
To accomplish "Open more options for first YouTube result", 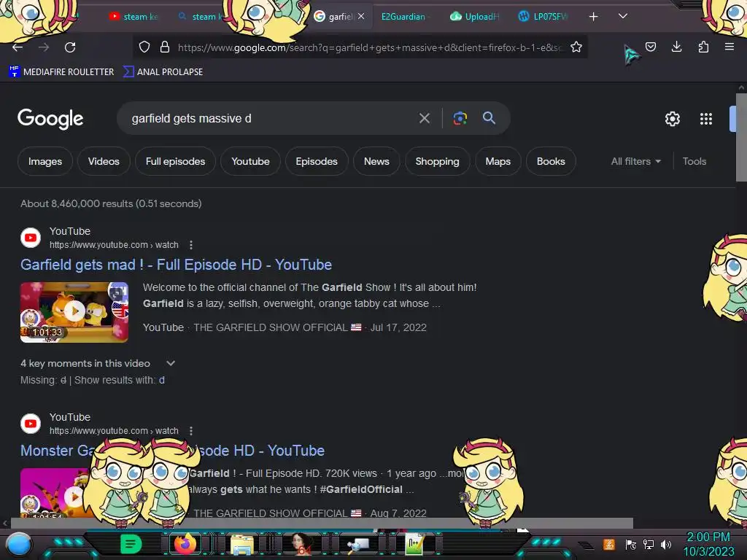I will point(191,245).
